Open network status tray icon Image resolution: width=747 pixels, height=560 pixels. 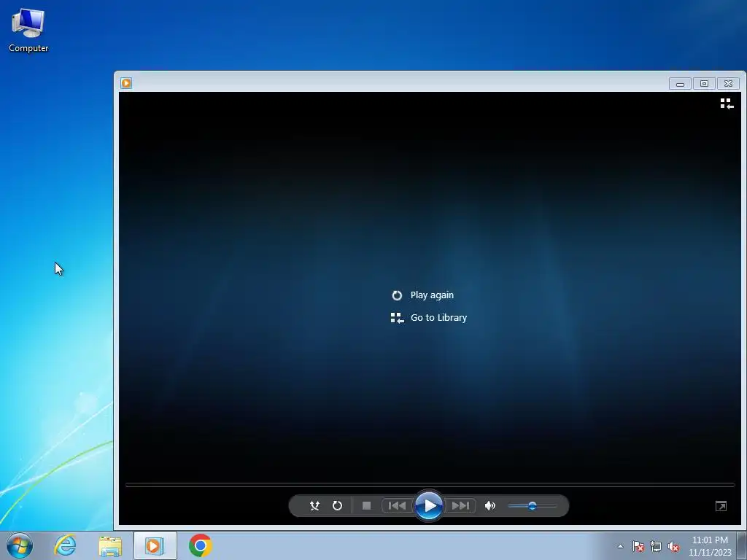[656, 546]
